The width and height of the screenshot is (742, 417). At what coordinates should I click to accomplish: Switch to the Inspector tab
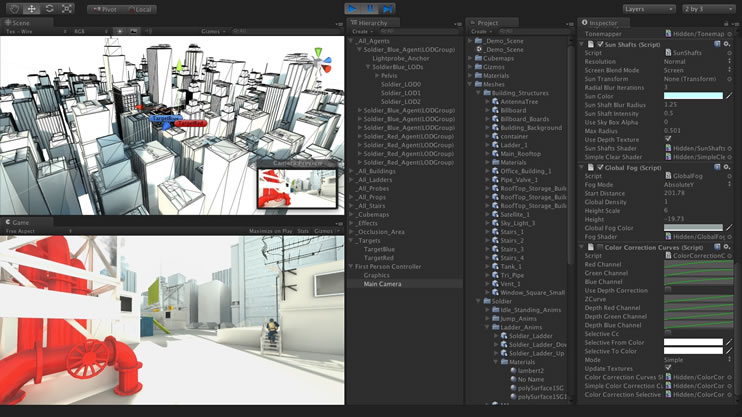[x=603, y=22]
